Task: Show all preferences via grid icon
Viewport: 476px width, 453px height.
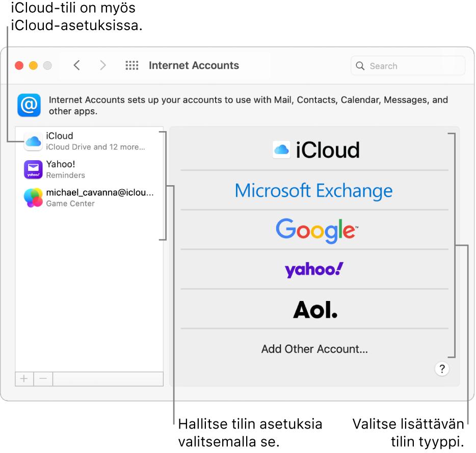Action: [132, 65]
